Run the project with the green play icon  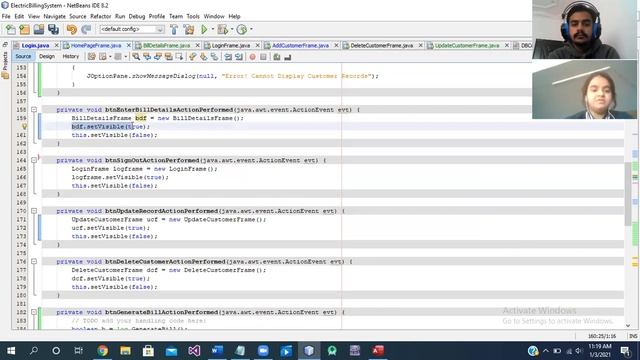tap(204, 29)
